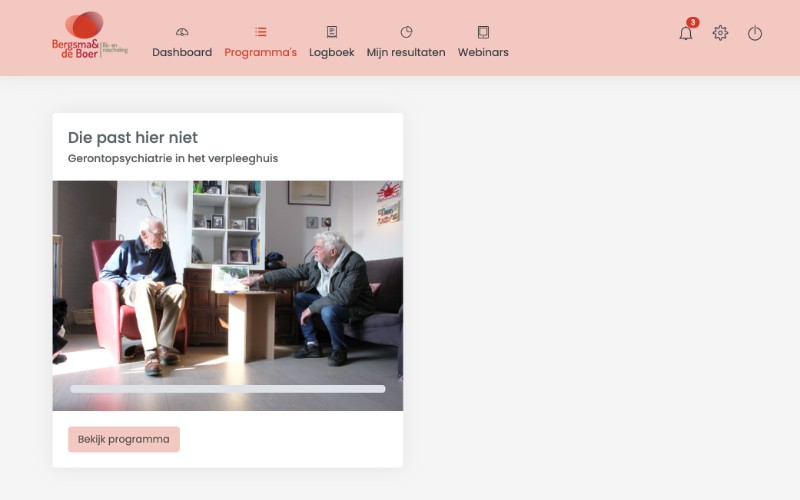800x500 pixels.
Task: Open the Logboek menu item
Action: point(332,53)
